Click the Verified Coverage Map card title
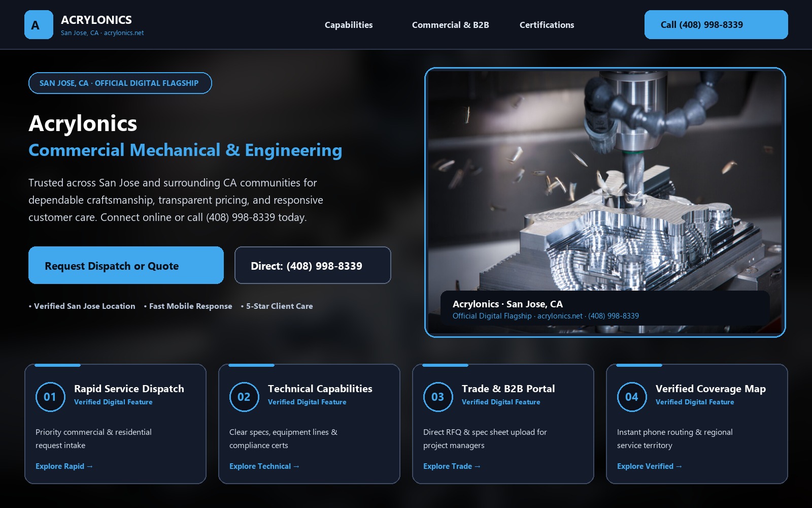This screenshot has height=508, width=812. tap(710, 389)
